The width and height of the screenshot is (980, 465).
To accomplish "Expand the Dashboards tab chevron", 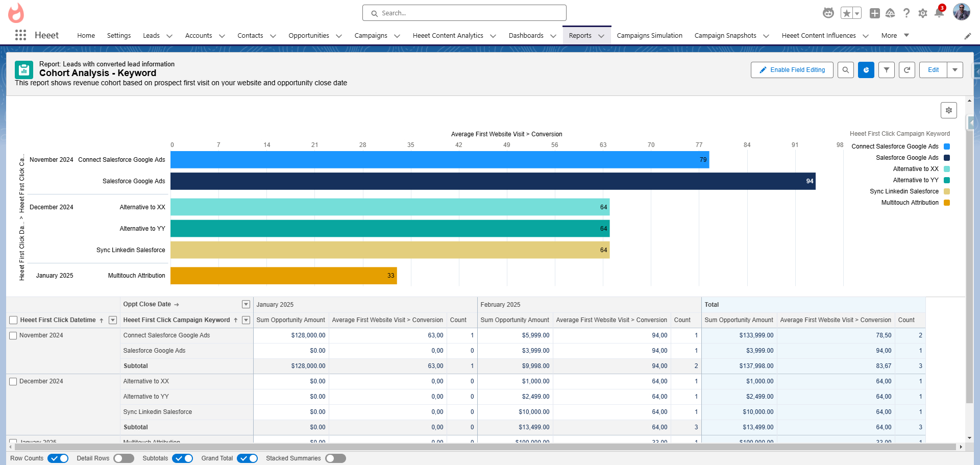I will tap(553, 36).
